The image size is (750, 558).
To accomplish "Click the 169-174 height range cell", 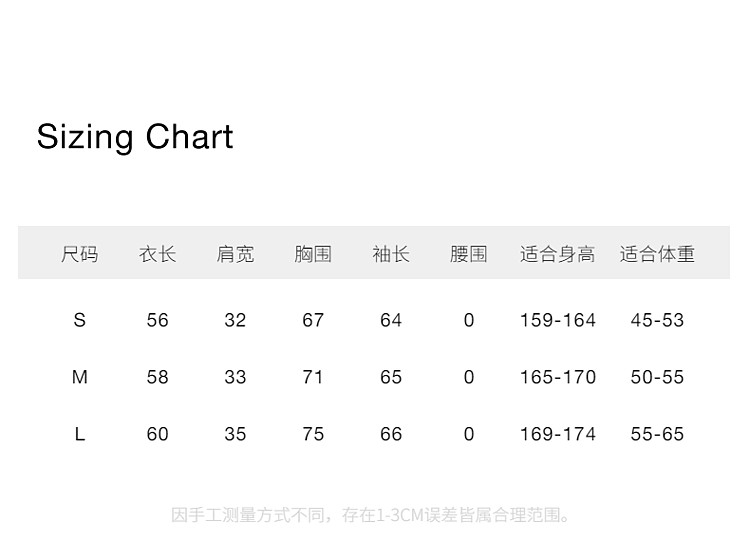I will [x=557, y=434].
